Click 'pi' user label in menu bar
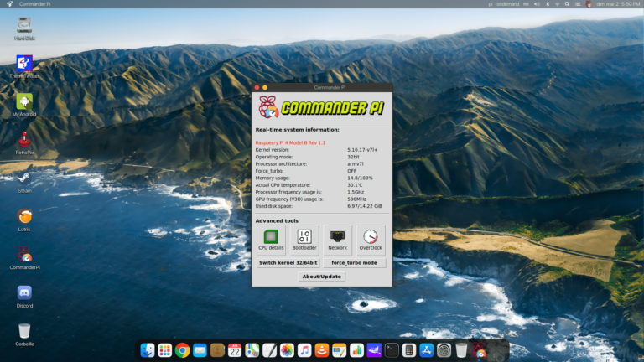 pyautogui.click(x=490, y=4)
